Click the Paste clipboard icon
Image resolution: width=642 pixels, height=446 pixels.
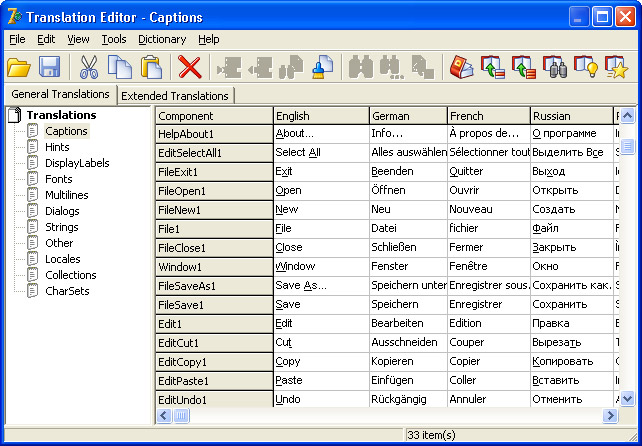(x=151, y=68)
